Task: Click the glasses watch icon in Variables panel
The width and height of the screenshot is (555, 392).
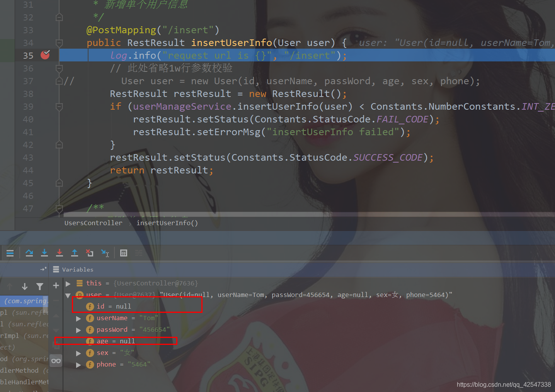Action: pos(56,360)
